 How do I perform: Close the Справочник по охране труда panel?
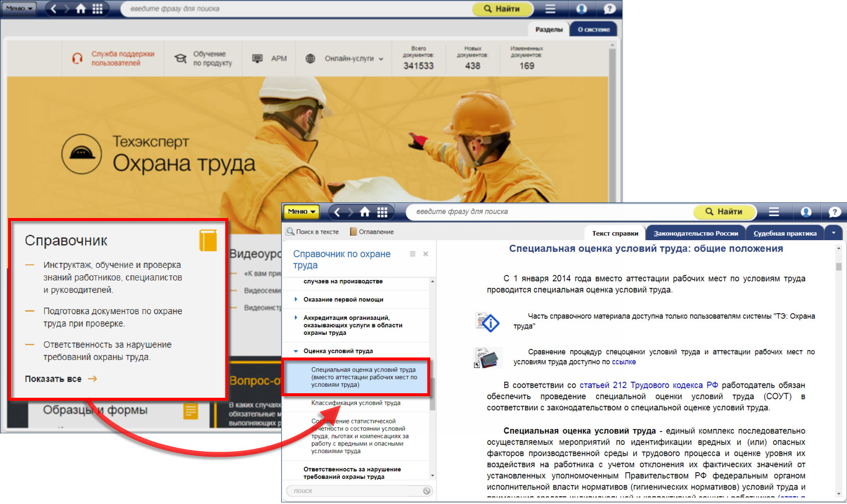pos(426,254)
